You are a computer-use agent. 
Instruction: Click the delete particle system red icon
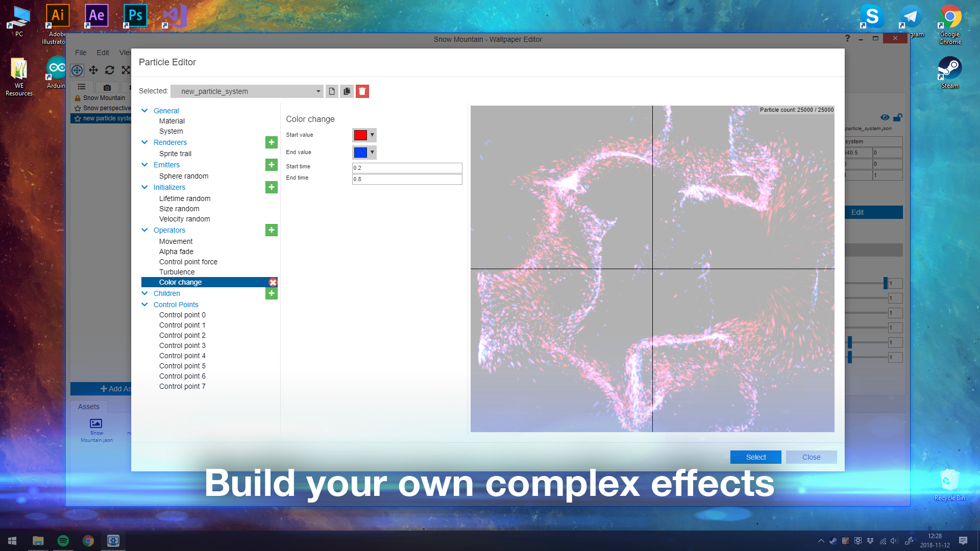tap(362, 91)
